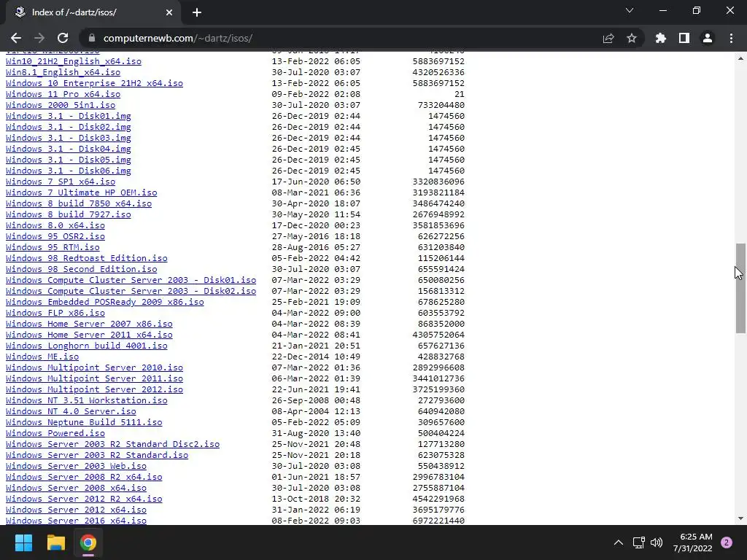The width and height of the screenshot is (747, 560).
Task: Click the Windows ME.iso link
Action: point(42,357)
